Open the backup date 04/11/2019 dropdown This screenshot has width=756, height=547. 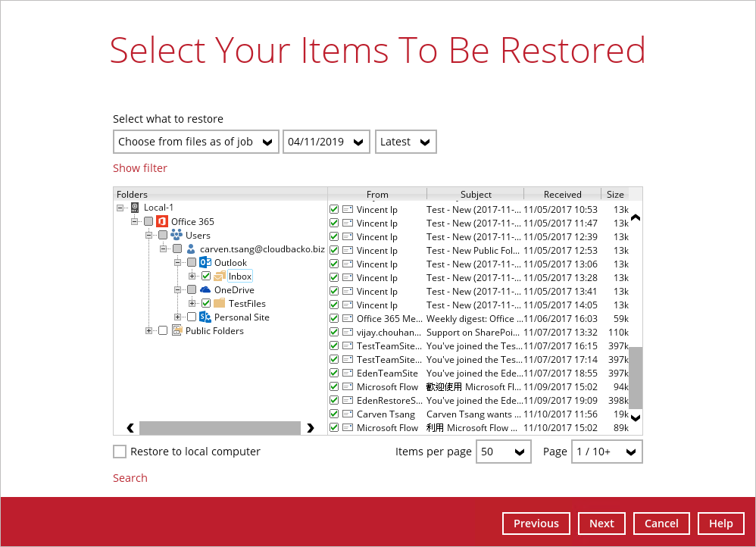point(326,142)
